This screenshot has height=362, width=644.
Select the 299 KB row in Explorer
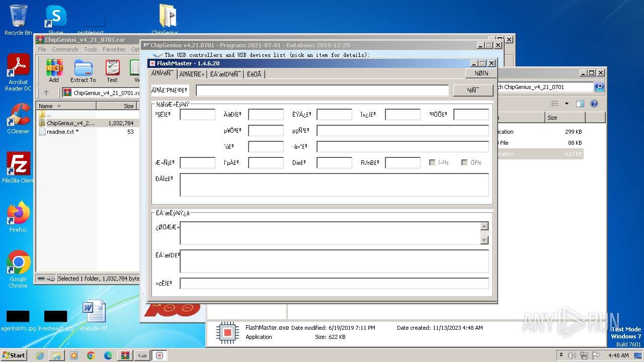click(x=540, y=132)
